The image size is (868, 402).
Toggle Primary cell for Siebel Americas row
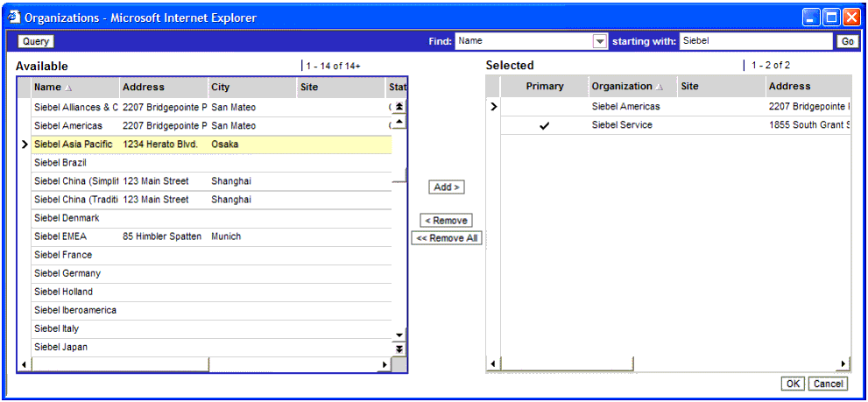click(x=545, y=106)
